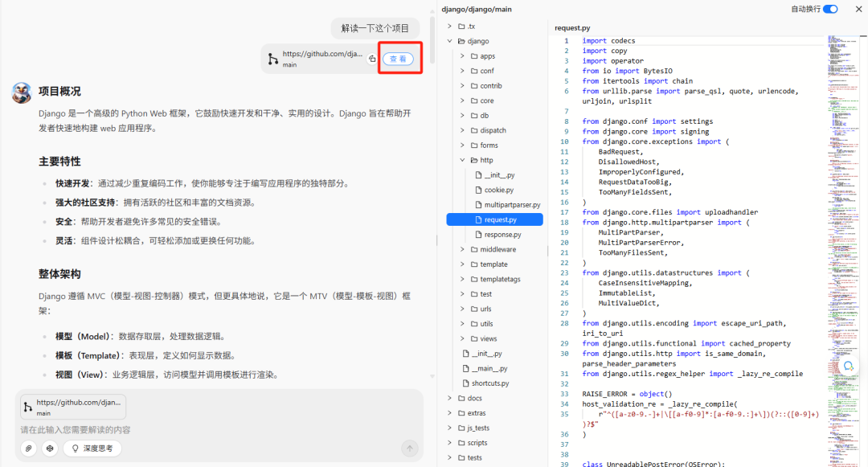This screenshot has height=467, width=868.
Task: Click the folder icon of js_tests
Action: (x=461, y=428)
